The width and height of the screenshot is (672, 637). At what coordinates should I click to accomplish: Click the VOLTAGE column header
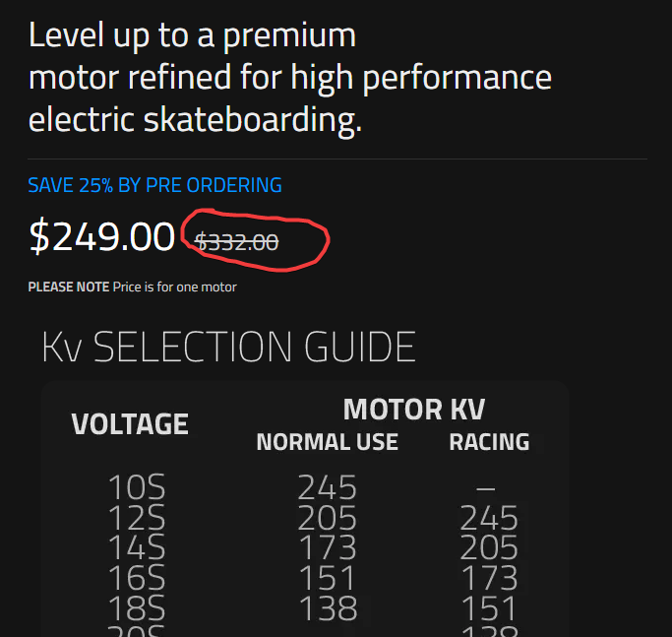click(x=130, y=423)
